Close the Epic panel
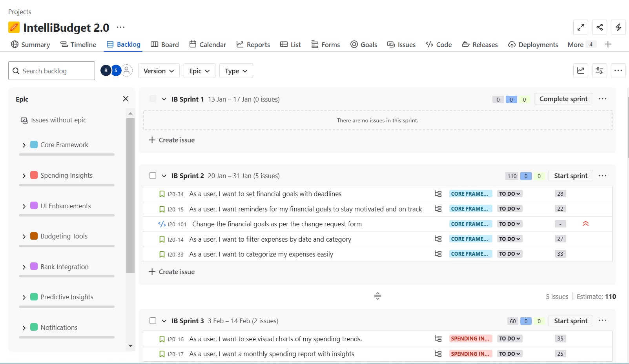Screen dimensions: 629x364 coord(126,99)
